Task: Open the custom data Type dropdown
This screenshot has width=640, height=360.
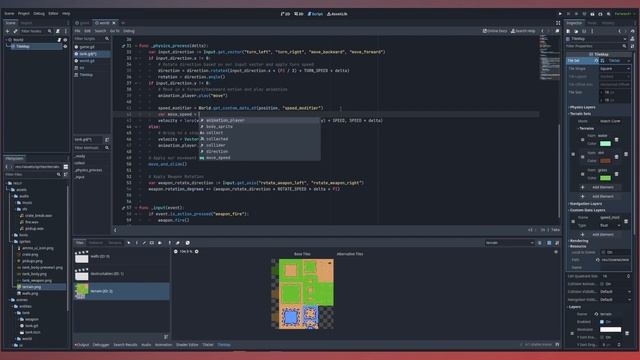Action: (x=610, y=226)
